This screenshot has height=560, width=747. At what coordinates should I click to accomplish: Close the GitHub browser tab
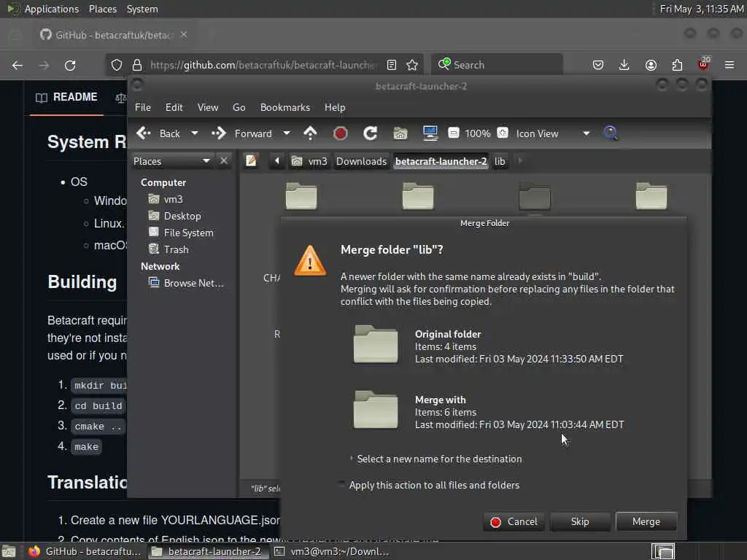pyautogui.click(x=184, y=34)
